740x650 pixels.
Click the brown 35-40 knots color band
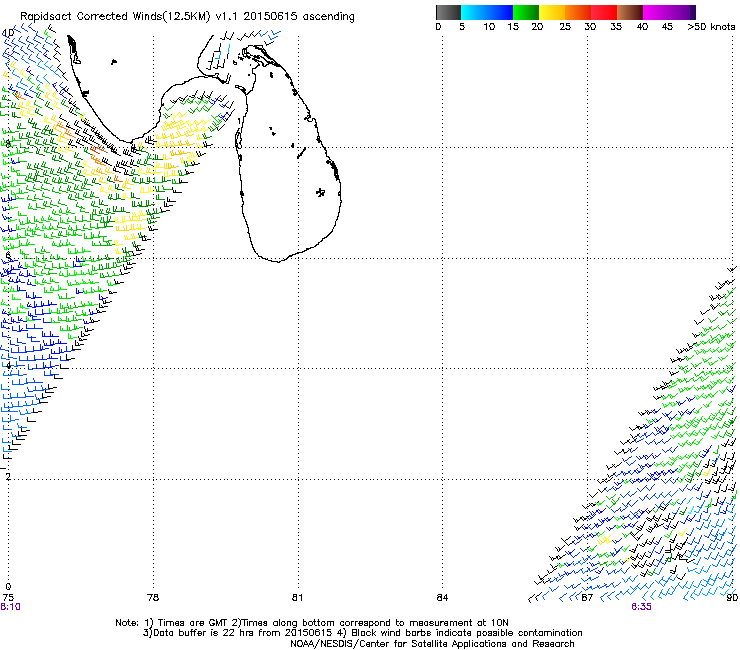630,12
